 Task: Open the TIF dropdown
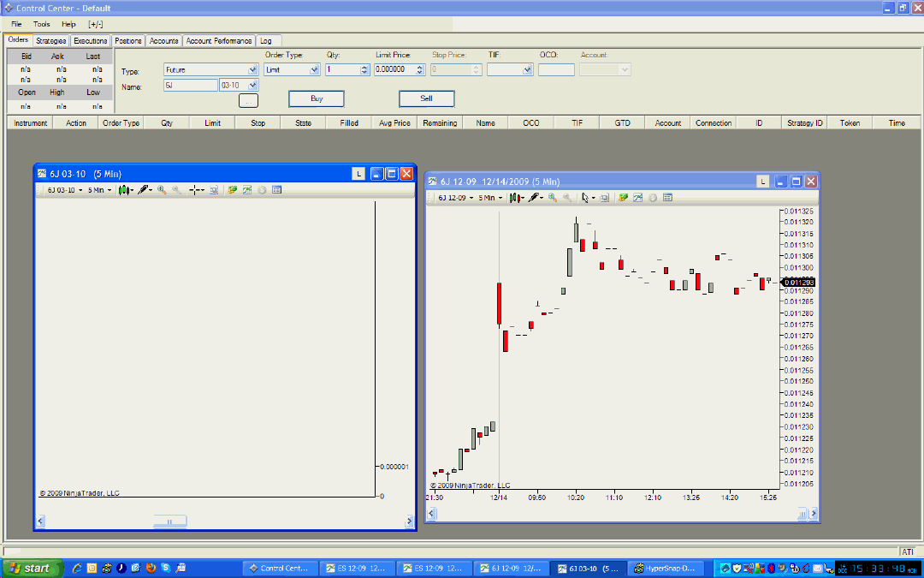pyautogui.click(x=527, y=69)
